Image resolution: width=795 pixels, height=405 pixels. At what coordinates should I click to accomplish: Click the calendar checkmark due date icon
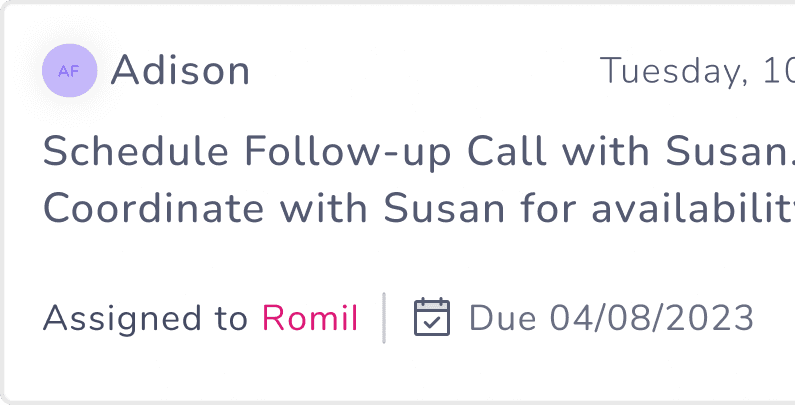[432, 317]
